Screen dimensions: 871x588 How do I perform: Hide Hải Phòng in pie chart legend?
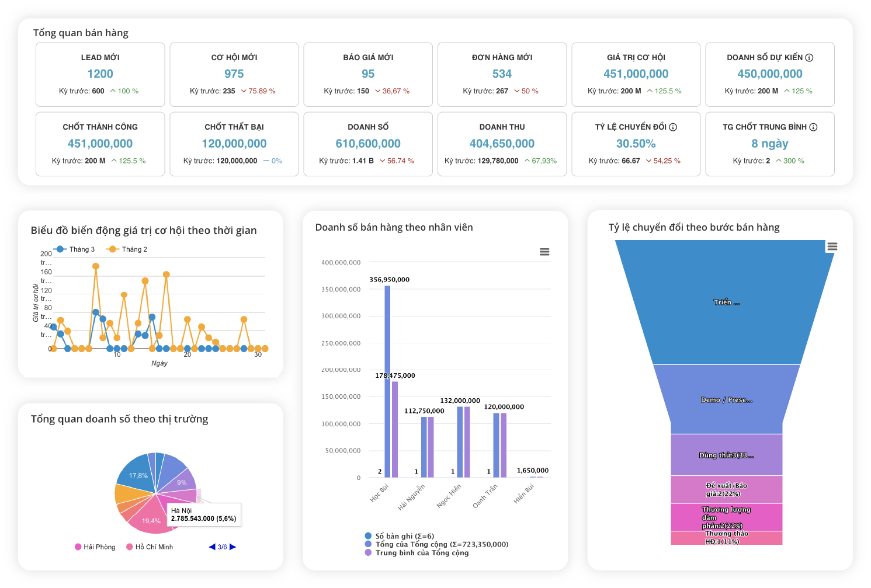coord(95,547)
